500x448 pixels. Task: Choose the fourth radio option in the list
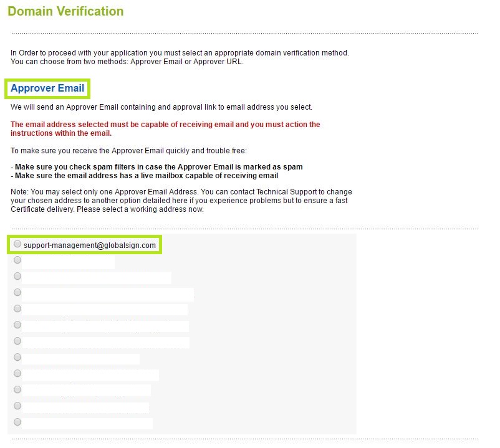(17, 292)
